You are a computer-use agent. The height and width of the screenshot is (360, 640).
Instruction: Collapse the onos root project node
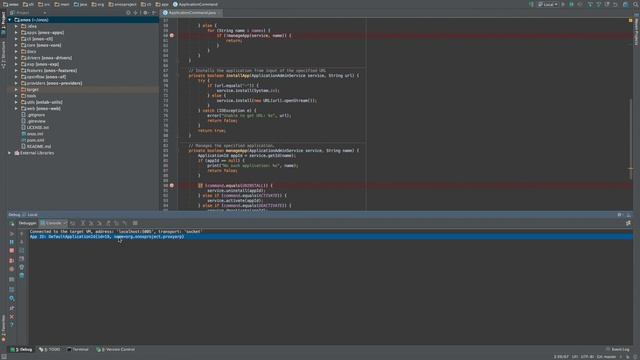coord(10,20)
